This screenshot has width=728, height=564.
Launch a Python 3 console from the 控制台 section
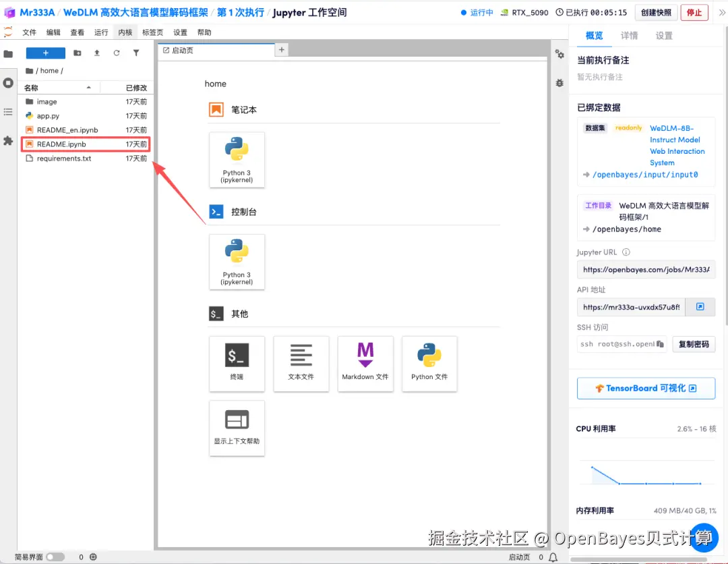click(x=237, y=262)
